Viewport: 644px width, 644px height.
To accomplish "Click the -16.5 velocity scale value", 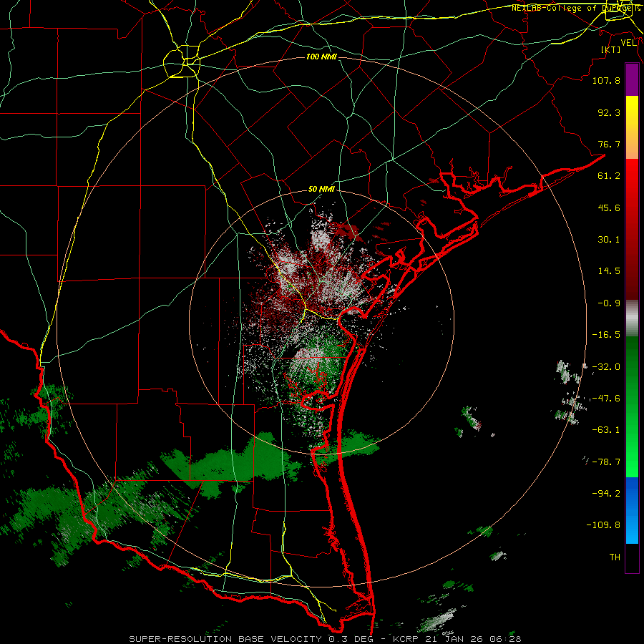I will pyautogui.click(x=606, y=335).
